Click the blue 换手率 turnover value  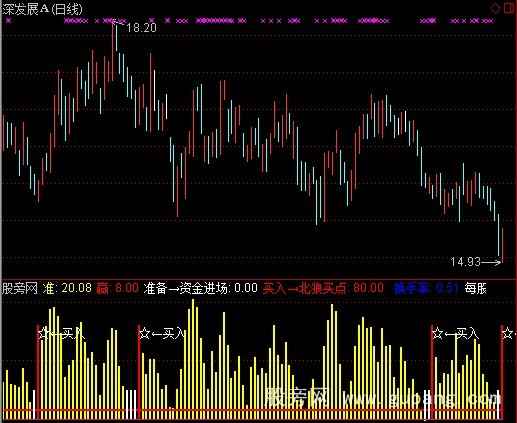pyautogui.click(x=426, y=288)
